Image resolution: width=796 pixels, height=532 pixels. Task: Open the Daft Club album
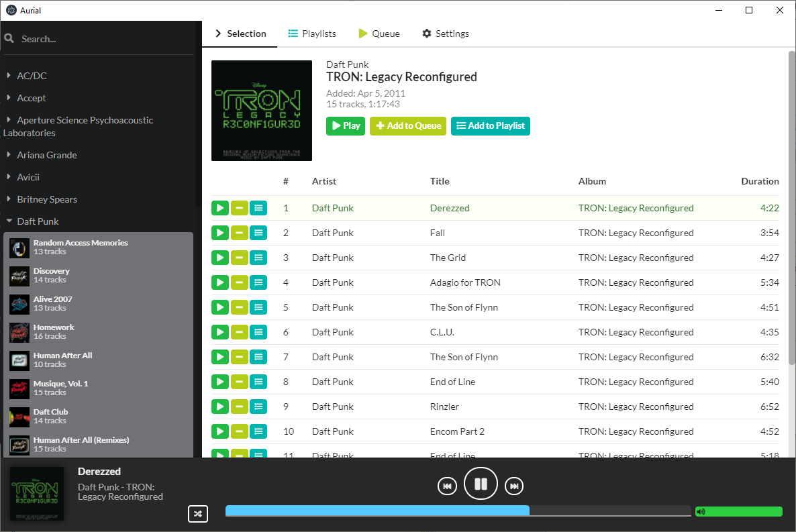99,416
